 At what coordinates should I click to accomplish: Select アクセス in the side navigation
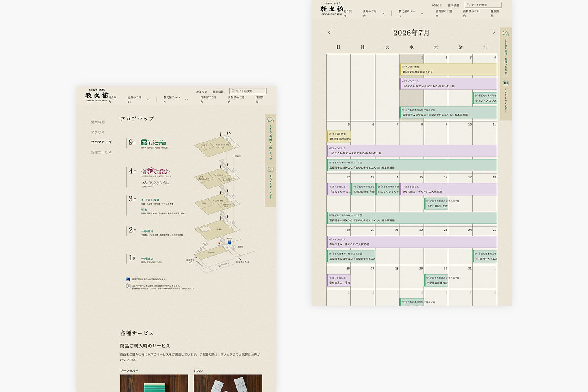pos(98,132)
